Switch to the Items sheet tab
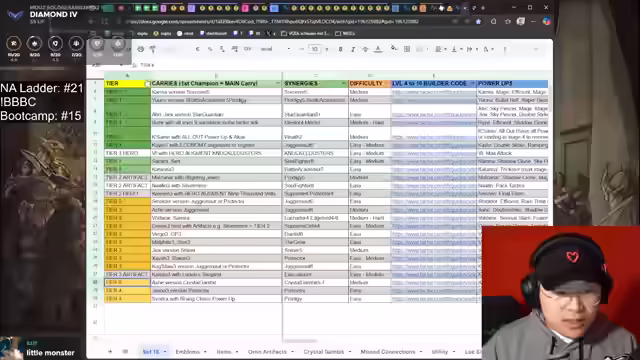 click(x=224, y=351)
